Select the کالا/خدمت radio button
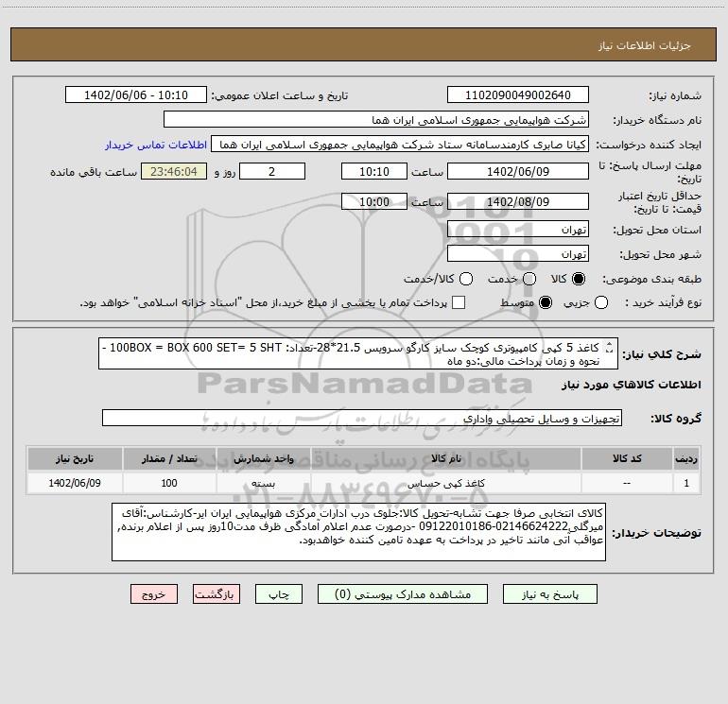This screenshot has width=728, height=704. [x=466, y=279]
